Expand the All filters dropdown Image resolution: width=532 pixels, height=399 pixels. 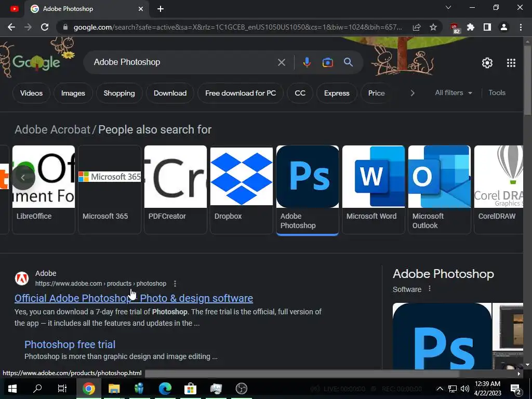[x=454, y=92]
